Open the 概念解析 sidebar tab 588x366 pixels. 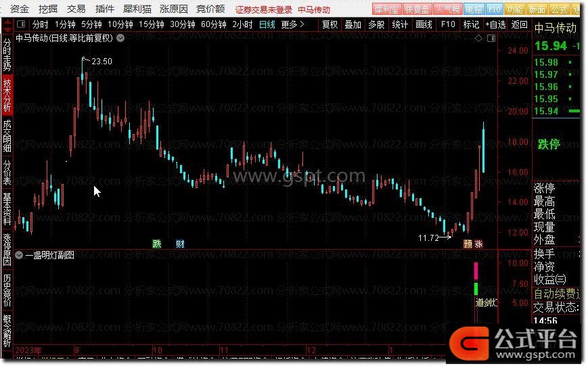point(7,331)
